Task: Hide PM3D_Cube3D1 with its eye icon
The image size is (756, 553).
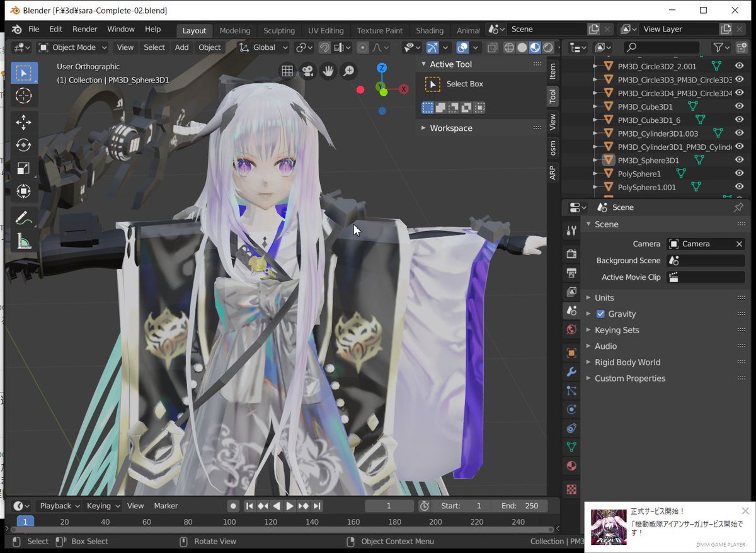Action: (740, 106)
